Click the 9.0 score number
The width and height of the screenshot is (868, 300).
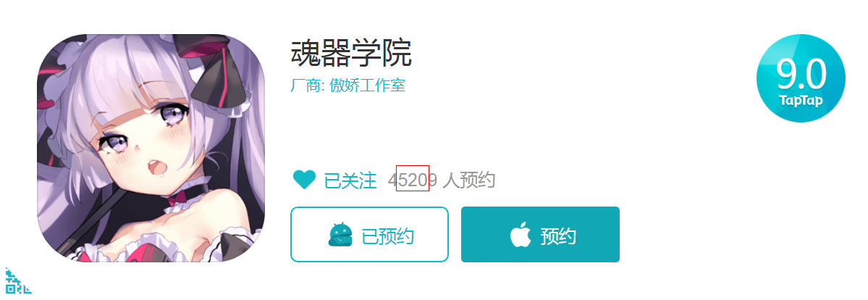click(x=801, y=75)
